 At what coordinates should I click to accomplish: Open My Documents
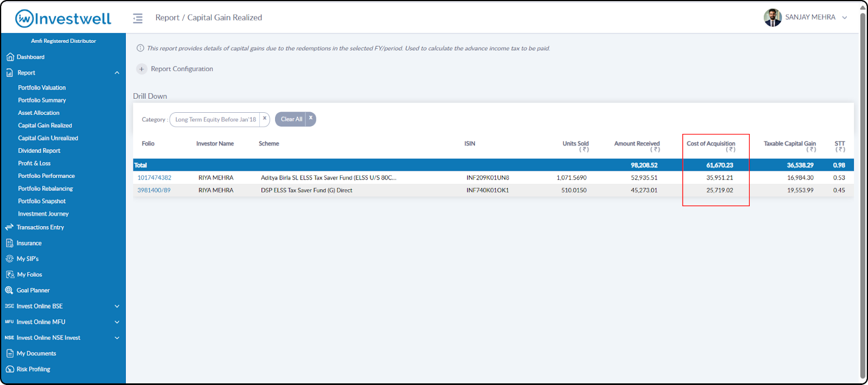[36, 353]
